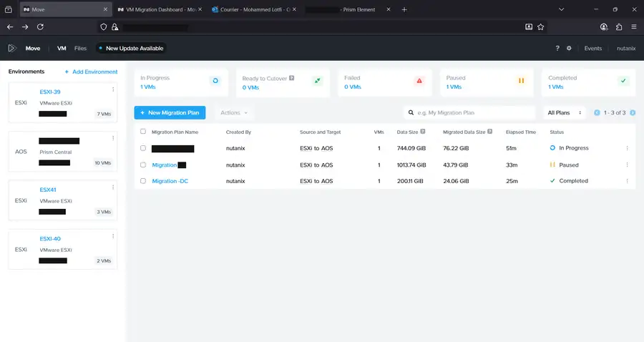Viewport: 644px width, 342px height.
Task: Click the Migration Plan Name column header
Action: click(175, 132)
